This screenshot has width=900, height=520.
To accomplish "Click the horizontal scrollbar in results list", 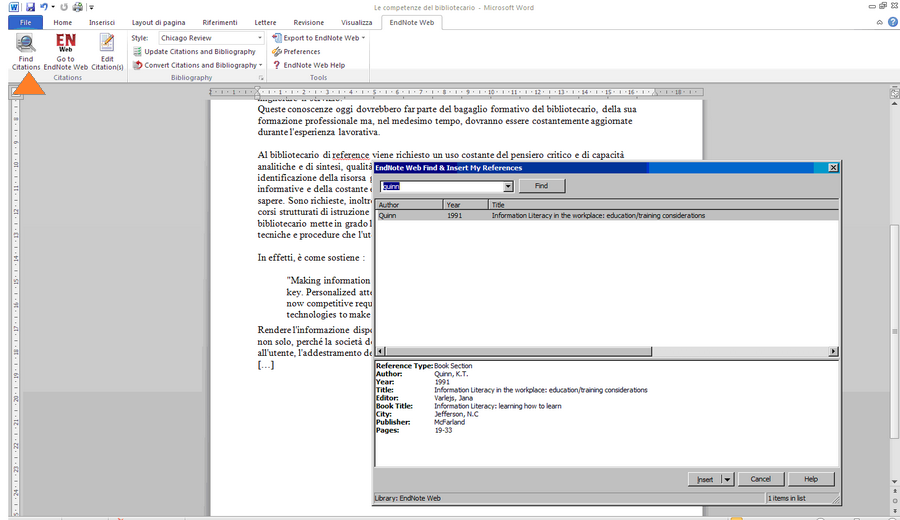I will [606, 352].
